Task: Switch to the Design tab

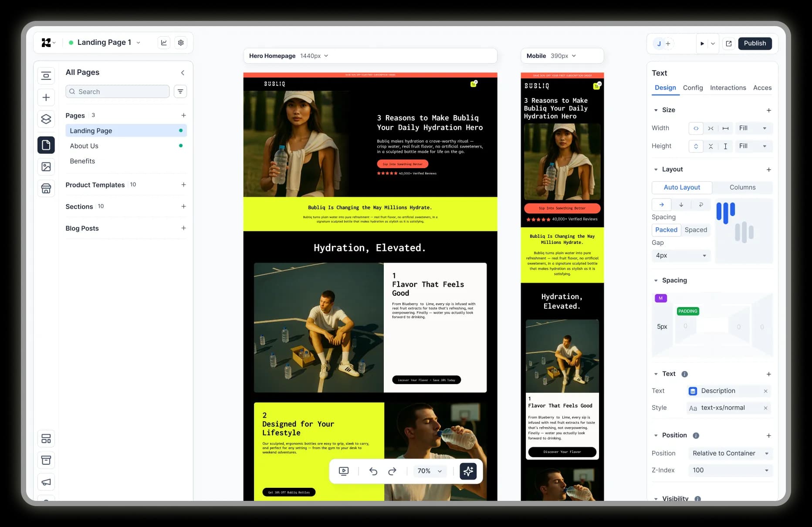Action: click(x=665, y=88)
